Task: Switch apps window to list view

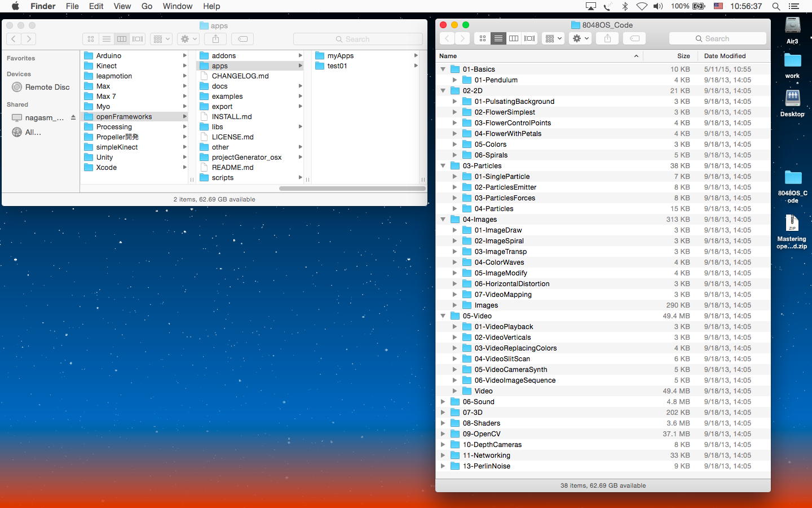Action: (106, 39)
